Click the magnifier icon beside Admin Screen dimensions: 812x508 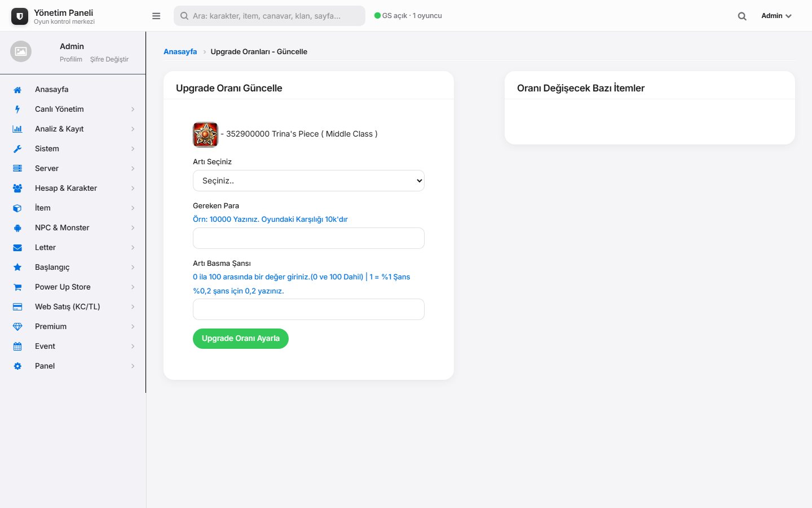(x=742, y=16)
